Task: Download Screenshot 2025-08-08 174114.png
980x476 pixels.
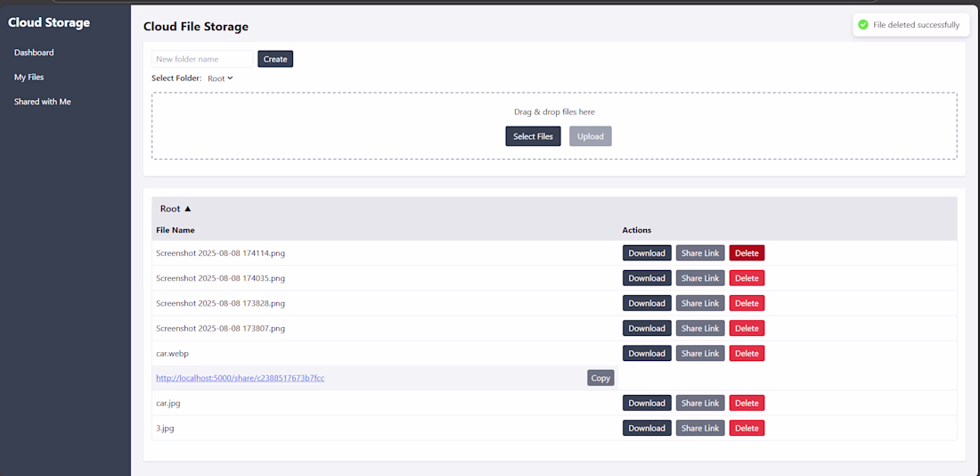Action: click(647, 253)
